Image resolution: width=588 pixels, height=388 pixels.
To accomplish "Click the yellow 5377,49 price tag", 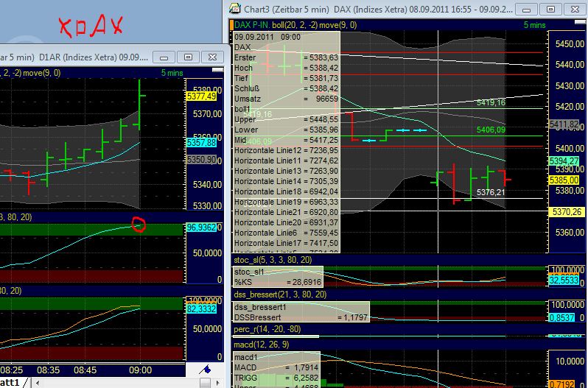I will (201, 96).
